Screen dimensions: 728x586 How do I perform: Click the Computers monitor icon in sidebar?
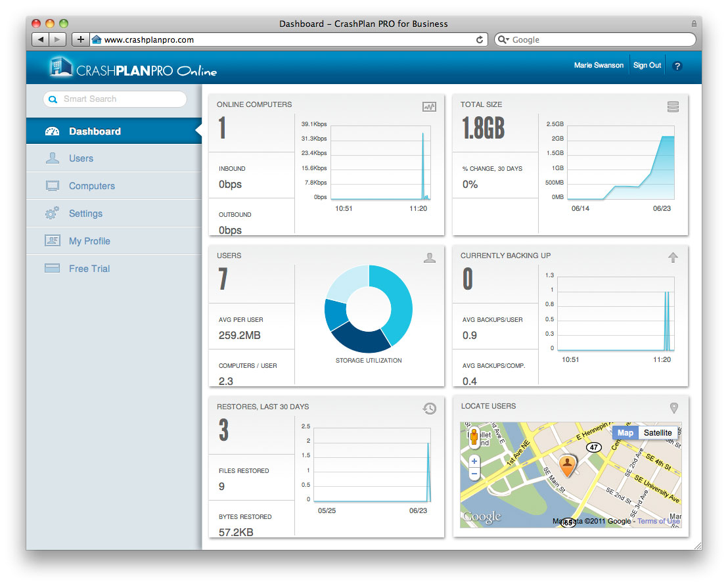53,186
